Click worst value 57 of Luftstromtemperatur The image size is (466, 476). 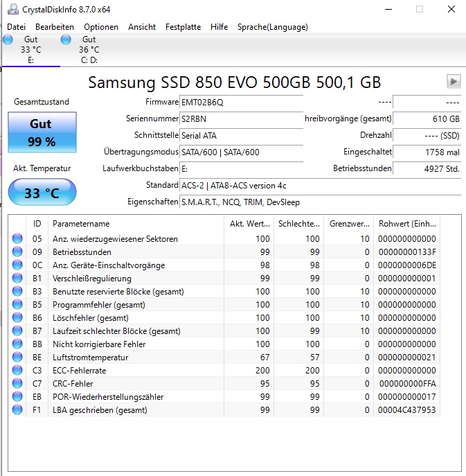(x=314, y=358)
